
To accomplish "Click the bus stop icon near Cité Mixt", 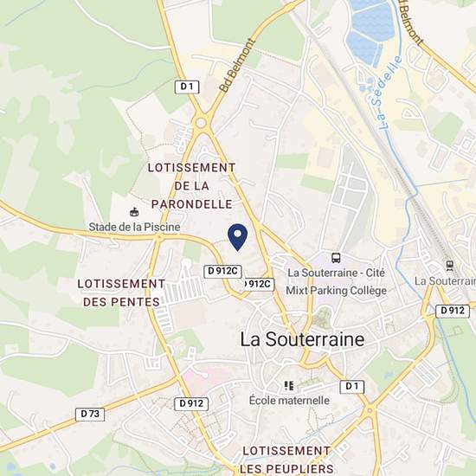I will (336, 258).
